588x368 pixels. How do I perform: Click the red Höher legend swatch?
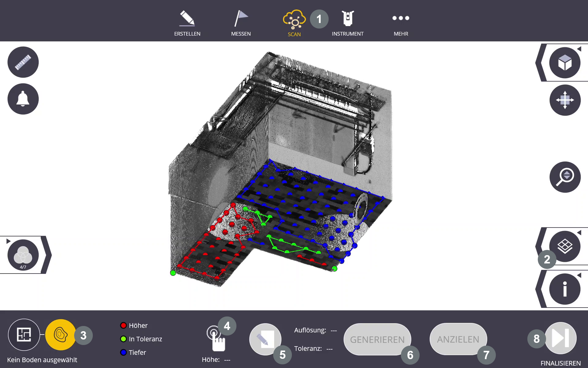(123, 325)
